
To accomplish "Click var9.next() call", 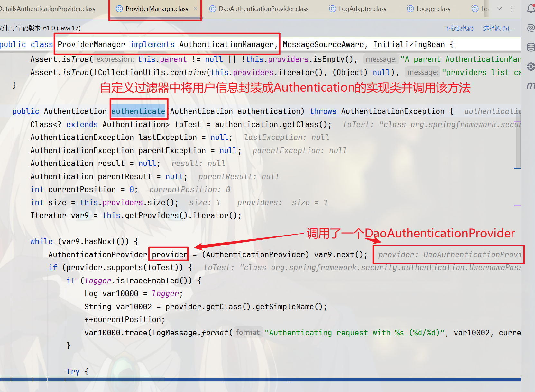I will [x=339, y=255].
